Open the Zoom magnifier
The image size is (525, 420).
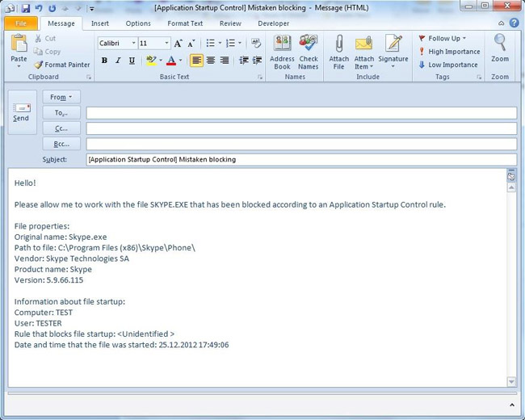coord(500,44)
